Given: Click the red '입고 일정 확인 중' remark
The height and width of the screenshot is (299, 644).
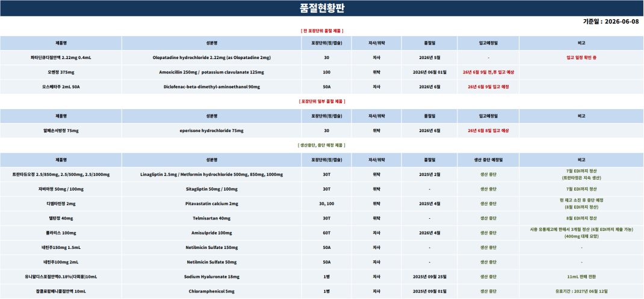Looking at the screenshot, I should 581,58.
